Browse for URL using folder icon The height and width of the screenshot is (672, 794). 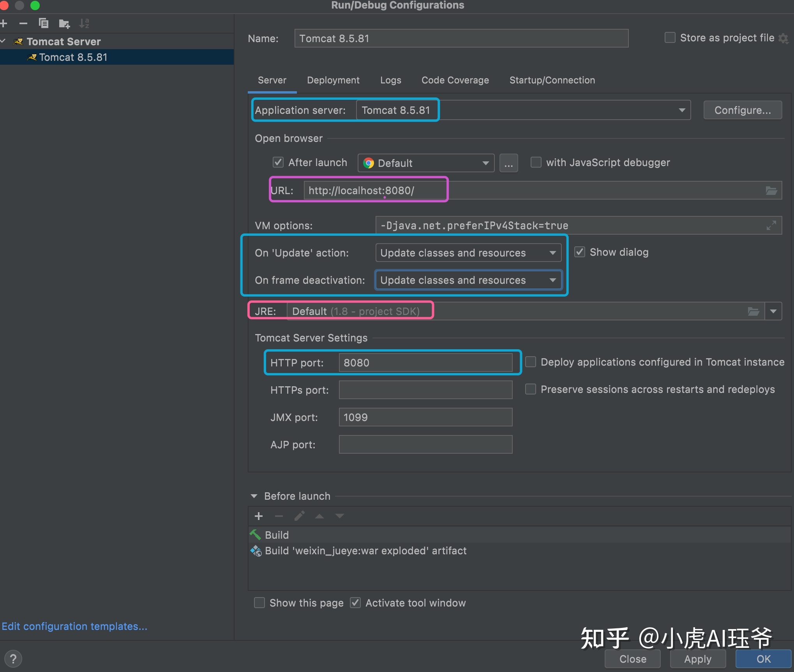[x=771, y=191]
